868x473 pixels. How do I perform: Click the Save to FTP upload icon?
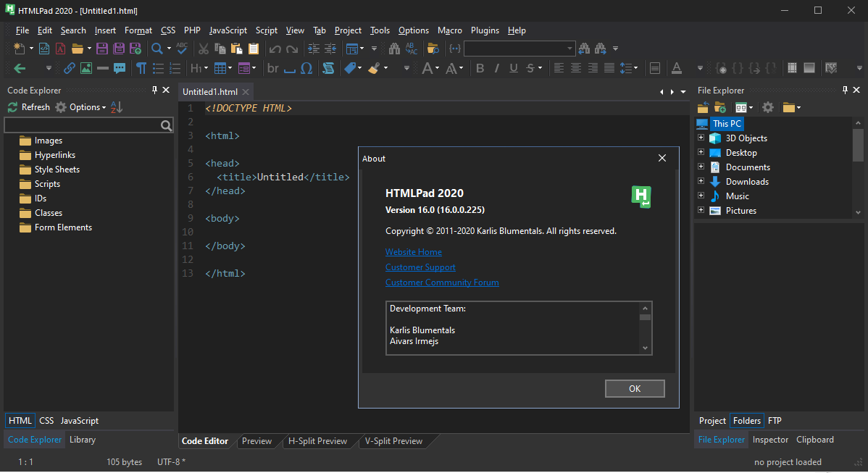tap(135, 49)
